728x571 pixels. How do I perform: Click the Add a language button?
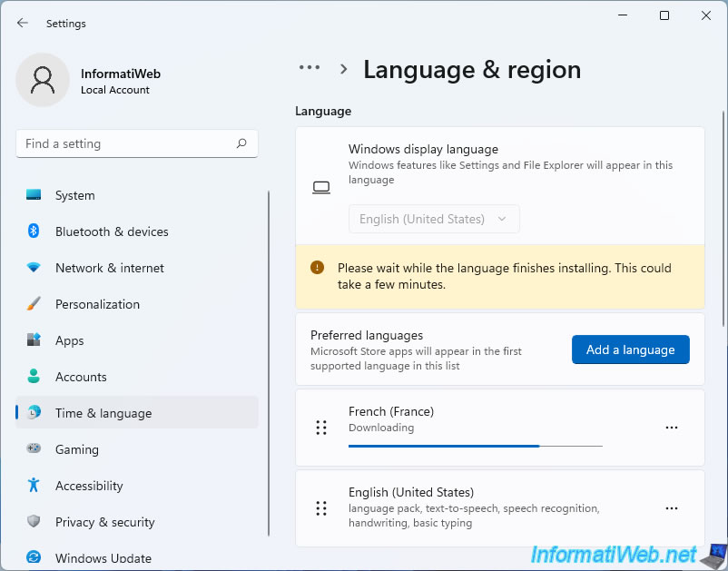pyautogui.click(x=630, y=349)
